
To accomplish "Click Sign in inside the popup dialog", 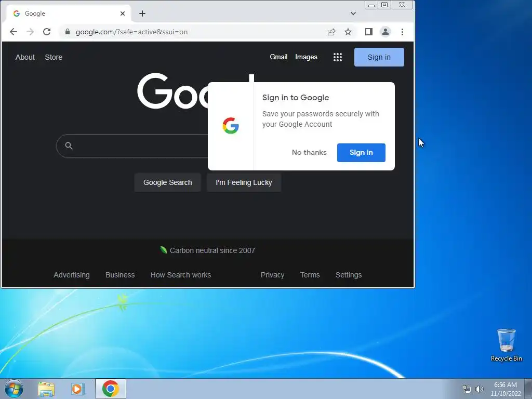I will pos(361,153).
